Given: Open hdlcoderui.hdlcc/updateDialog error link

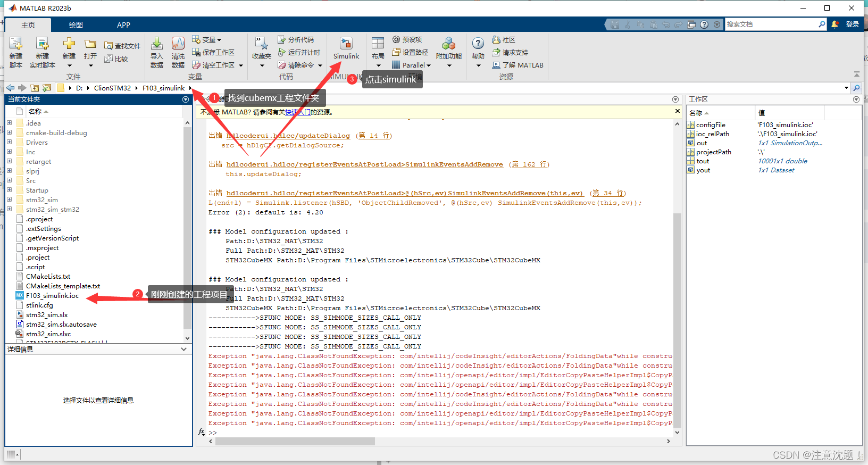Looking at the screenshot, I should click(288, 136).
